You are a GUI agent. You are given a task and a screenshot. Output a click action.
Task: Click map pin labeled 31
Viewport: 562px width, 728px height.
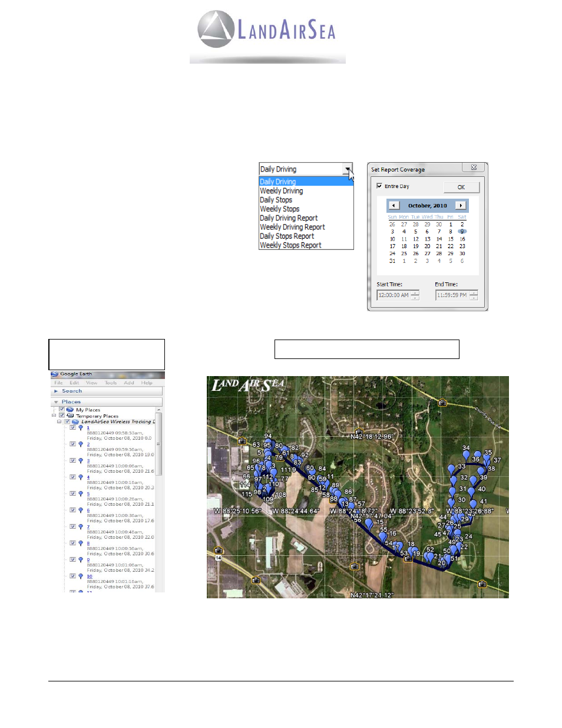tap(452, 492)
